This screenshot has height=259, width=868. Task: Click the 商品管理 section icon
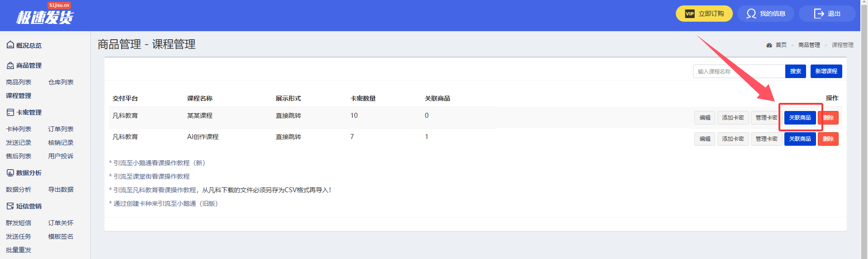point(10,65)
